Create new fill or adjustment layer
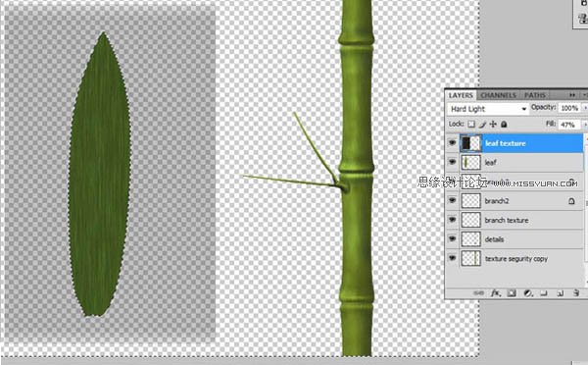 [x=527, y=293]
